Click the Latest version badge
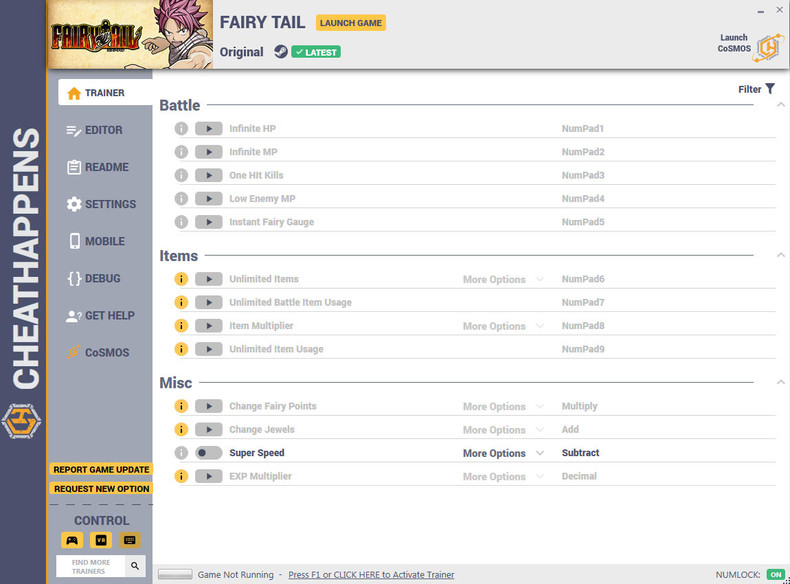The width and height of the screenshot is (790, 584). click(x=316, y=52)
